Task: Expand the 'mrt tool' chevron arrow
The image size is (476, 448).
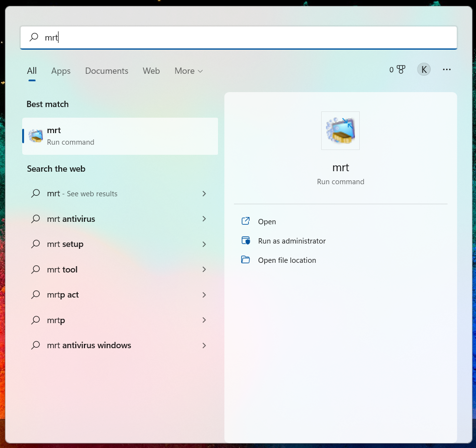Action: pos(204,270)
